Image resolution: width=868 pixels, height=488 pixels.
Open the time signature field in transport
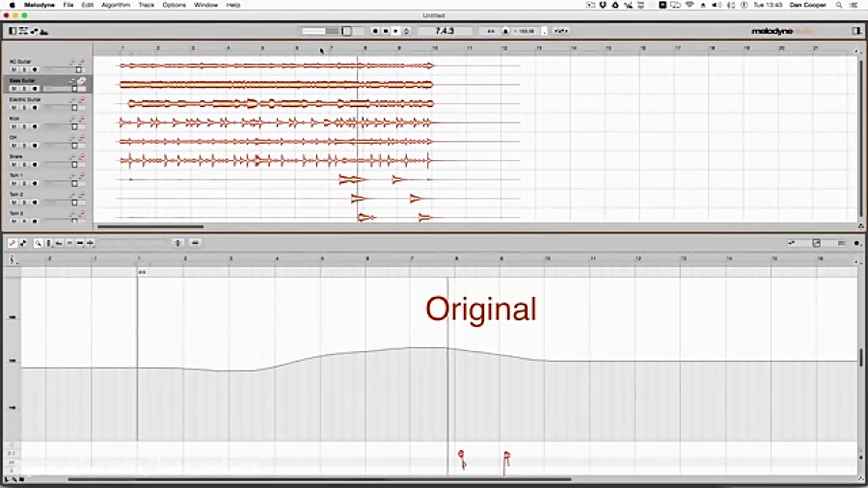click(x=490, y=31)
